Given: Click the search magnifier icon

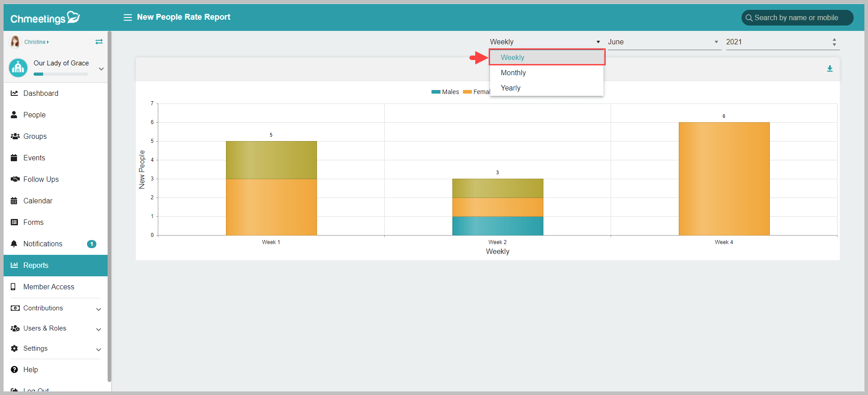Looking at the screenshot, I should coord(749,18).
